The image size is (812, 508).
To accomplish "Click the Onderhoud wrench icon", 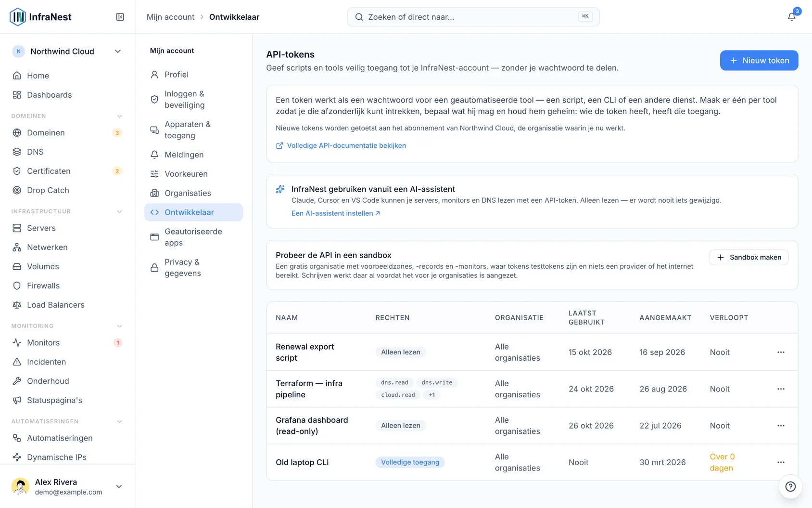I will (17, 381).
